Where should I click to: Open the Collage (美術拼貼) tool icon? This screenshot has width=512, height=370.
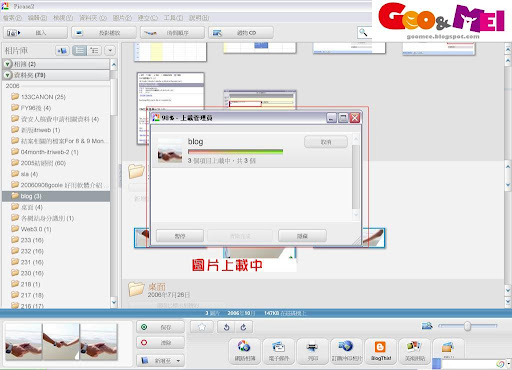(414, 347)
